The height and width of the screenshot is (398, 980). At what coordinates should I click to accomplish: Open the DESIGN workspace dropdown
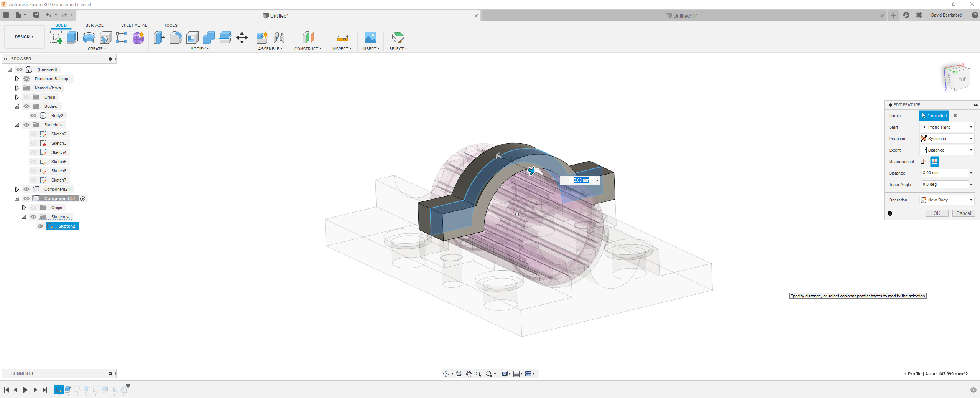[25, 37]
